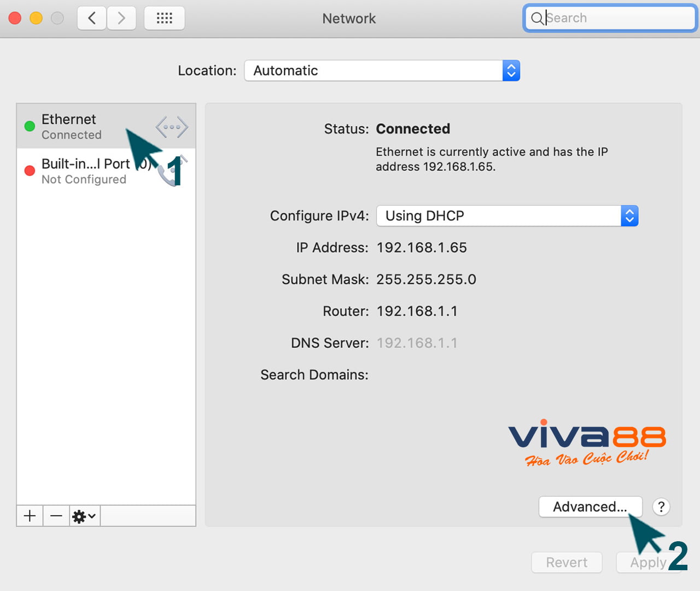Screen dimensions: 700x591
Task: Click the red status dot beside Built-in Port
Action: [30, 171]
